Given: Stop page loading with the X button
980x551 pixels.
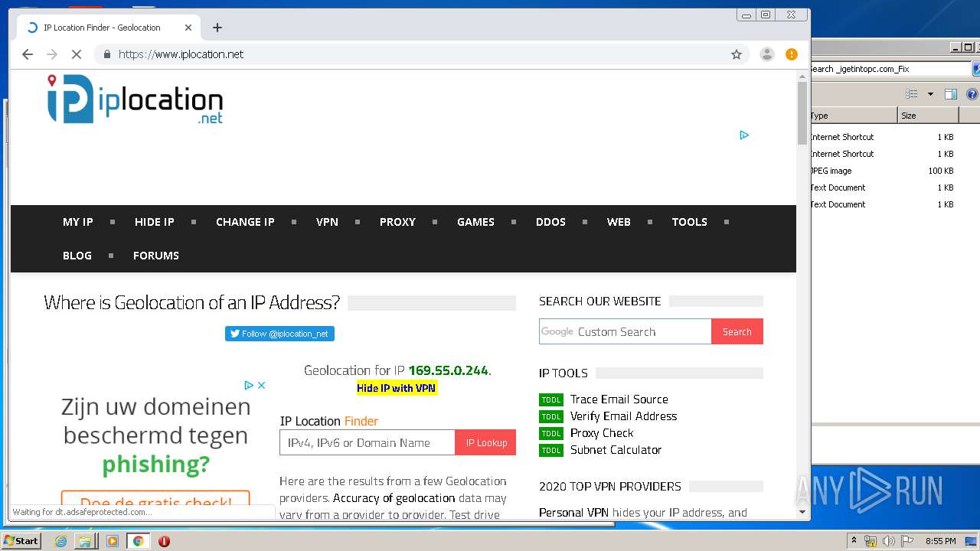Looking at the screenshot, I should (77, 54).
